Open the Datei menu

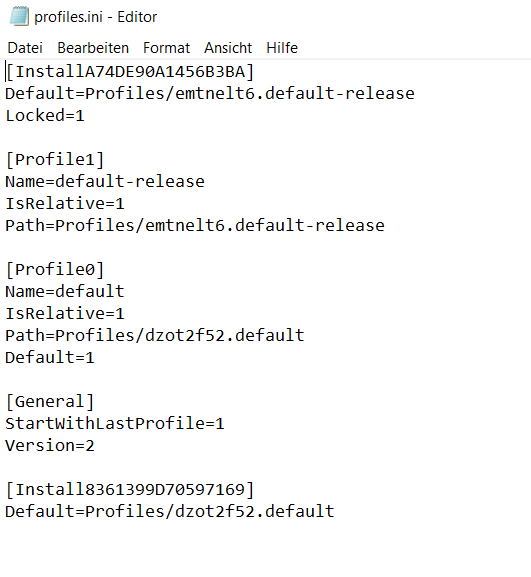point(25,48)
